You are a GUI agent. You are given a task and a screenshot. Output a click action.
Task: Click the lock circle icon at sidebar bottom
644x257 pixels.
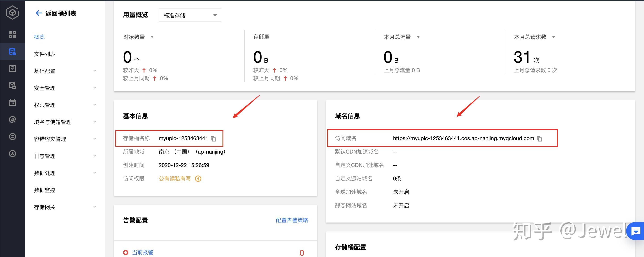coord(13,153)
